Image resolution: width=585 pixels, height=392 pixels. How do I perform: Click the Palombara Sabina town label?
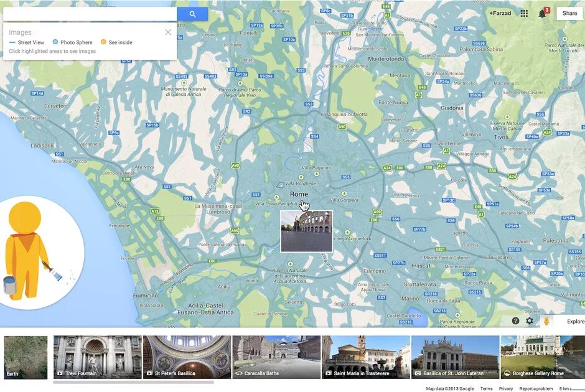(x=481, y=49)
